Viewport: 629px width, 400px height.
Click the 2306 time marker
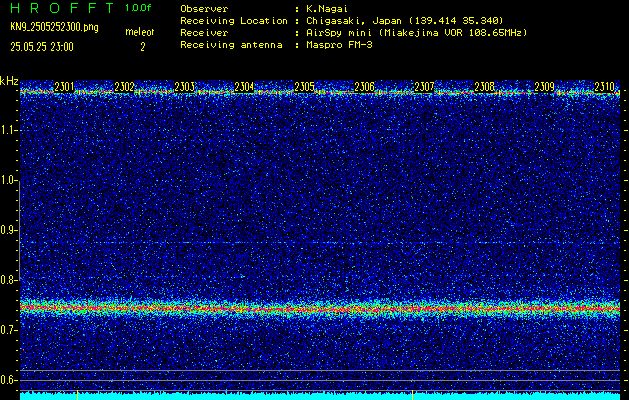tap(364, 86)
